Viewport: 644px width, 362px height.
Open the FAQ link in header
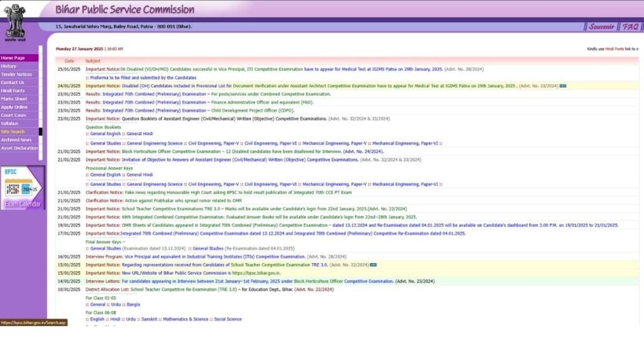(x=630, y=26)
